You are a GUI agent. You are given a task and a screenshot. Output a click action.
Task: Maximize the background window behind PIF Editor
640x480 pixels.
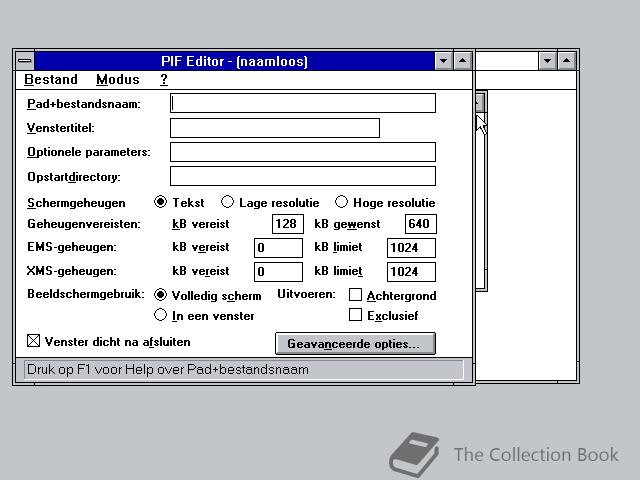pos(567,61)
